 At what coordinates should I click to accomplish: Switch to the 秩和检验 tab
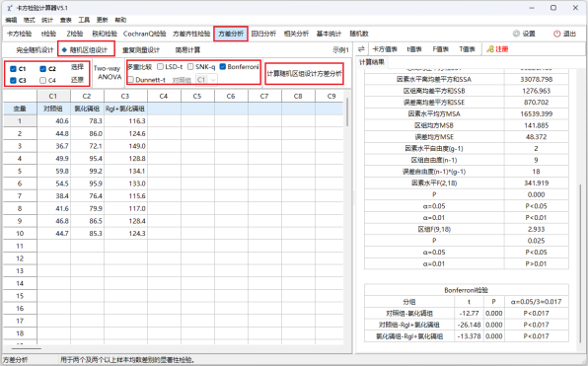click(x=105, y=34)
